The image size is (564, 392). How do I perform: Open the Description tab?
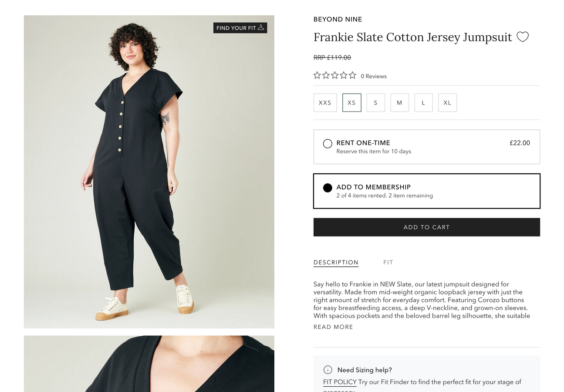[x=336, y=262]
